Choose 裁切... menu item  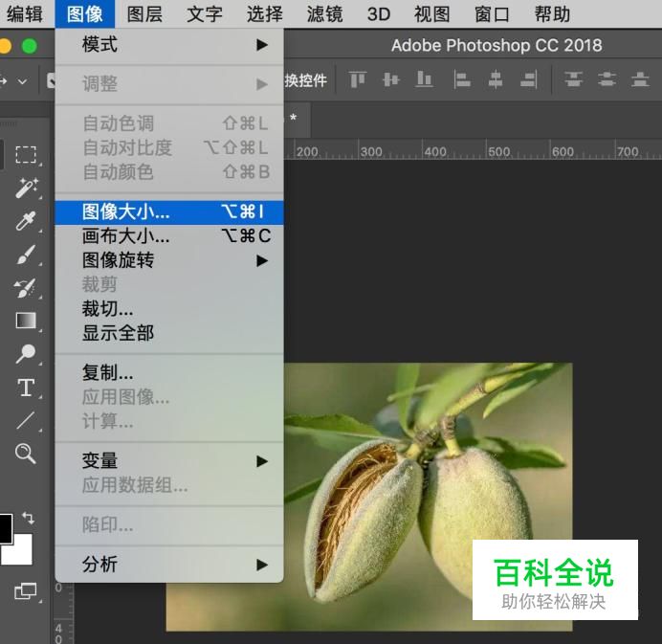point(169,309)
